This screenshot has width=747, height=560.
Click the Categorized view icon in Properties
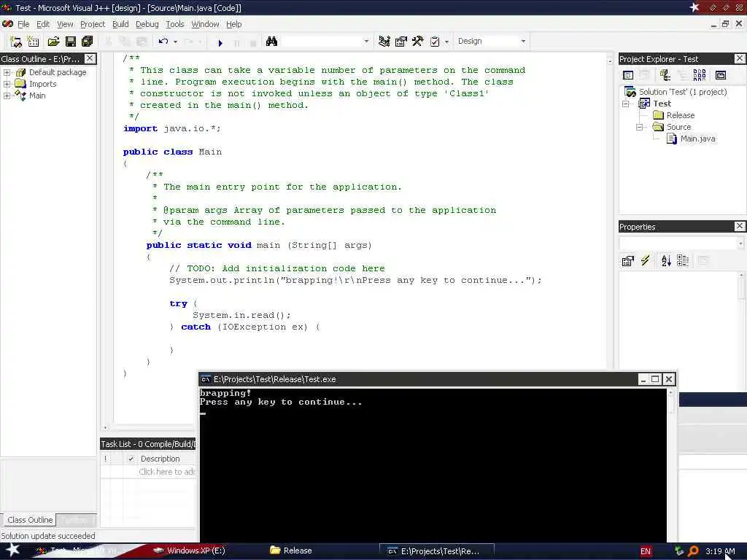click(x=683, y=260)
